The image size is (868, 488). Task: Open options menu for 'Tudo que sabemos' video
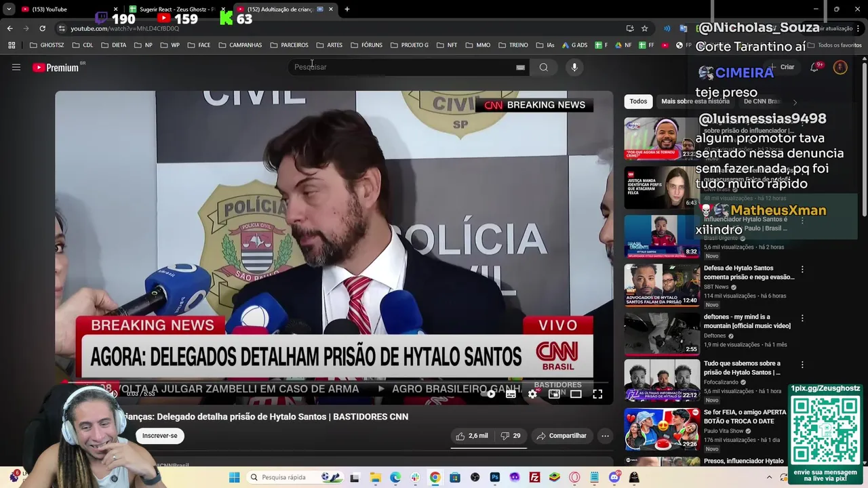tap(802, 365)
